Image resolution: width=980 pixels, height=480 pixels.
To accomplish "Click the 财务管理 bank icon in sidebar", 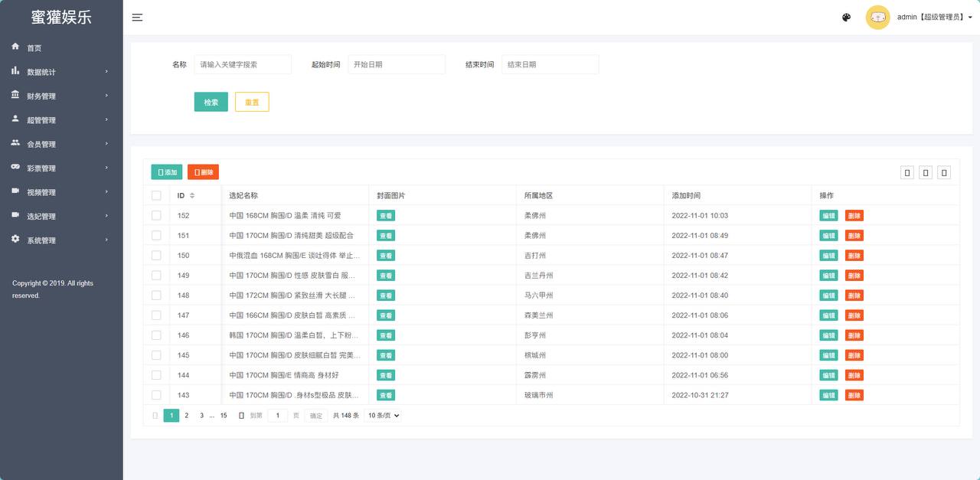I will point(15,95).
